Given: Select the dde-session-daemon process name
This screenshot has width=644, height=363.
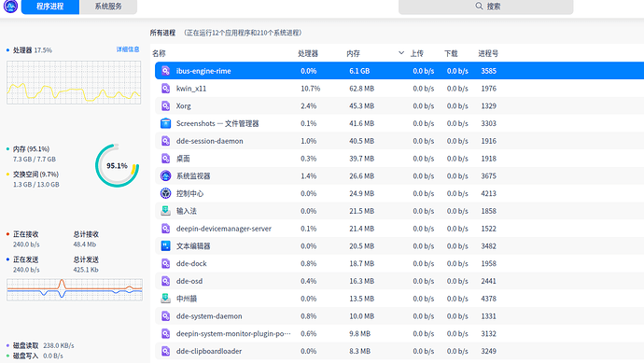Looking at the screenshot, I should coord(209,141).
